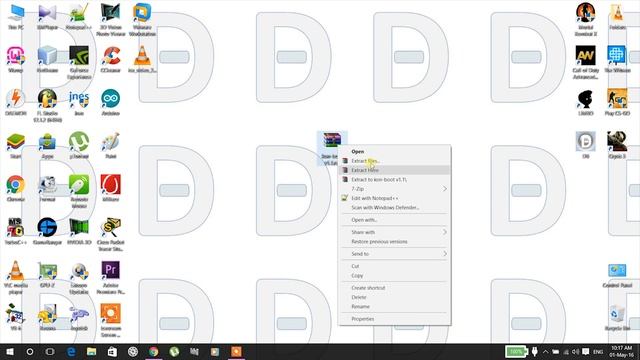Select the FL Studio desktop shortcut
The height and width of the screenshot is (360, 640).
(x=47, y=106)
